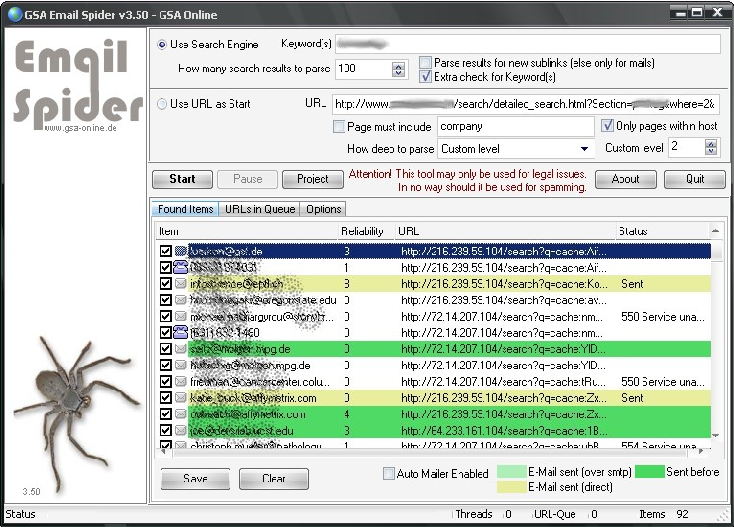Click the envelope icon in the epfl.ch row
This screenshot has height=527, width=734.
coord(180,284)
